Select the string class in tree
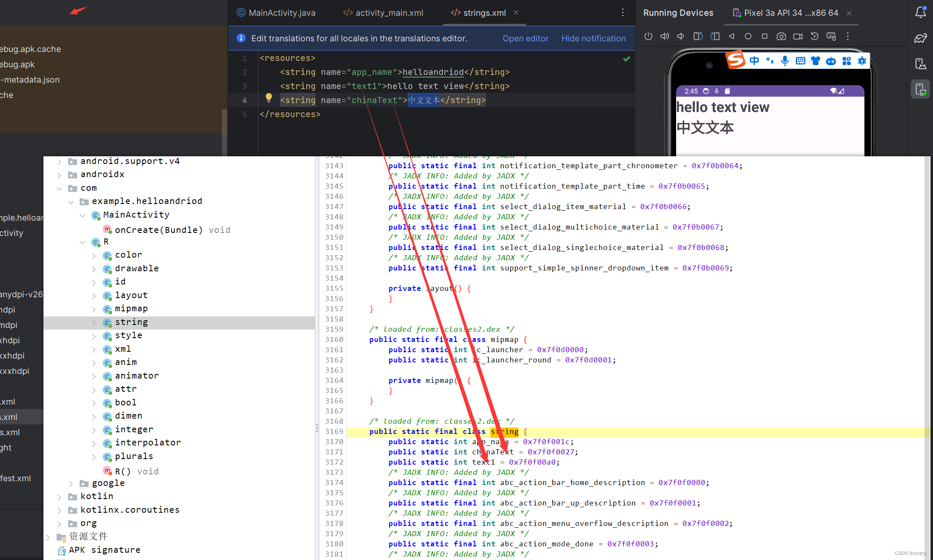933x560 pixels. [x=131, y=322]
